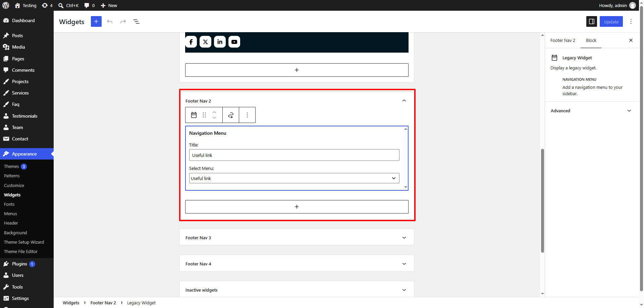The image size is (644, 308).
Task: Expand the Advanced panel
Action: tap(592, 111)
